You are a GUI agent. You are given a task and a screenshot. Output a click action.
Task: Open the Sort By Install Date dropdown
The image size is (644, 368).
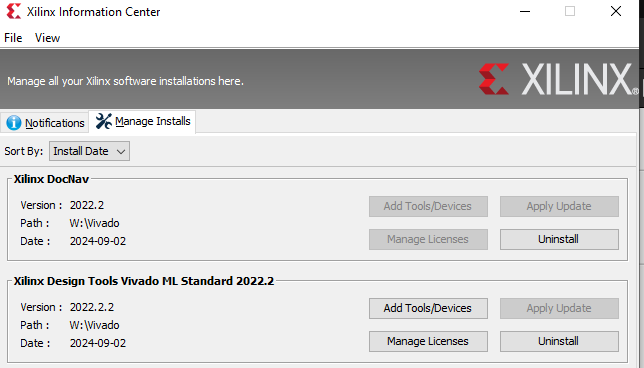click(90, 151)
